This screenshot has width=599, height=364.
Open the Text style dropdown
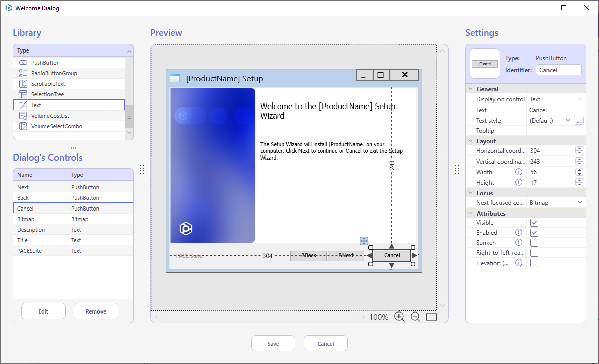tap(568, 120)
